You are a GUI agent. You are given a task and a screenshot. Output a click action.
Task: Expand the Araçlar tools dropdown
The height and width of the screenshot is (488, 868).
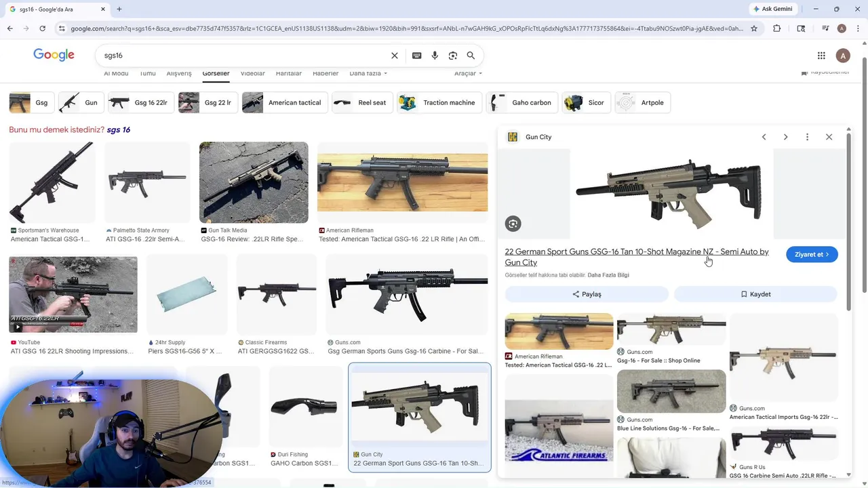tap(468, 73)
